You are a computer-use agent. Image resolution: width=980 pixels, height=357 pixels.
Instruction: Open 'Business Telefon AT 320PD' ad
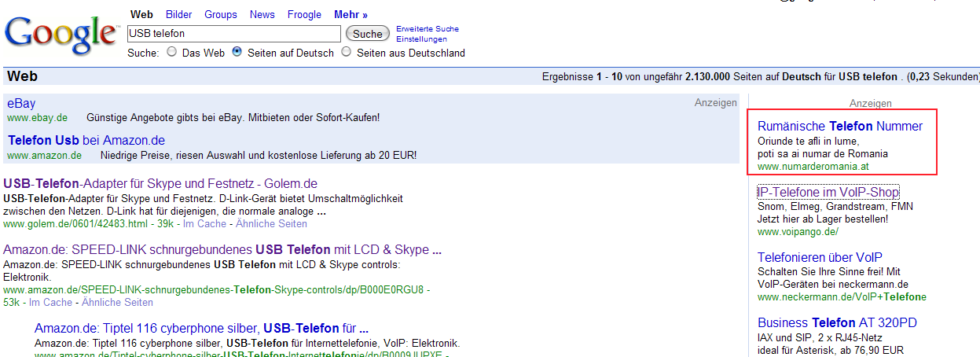pyautogui.click(x=837, y=322)
